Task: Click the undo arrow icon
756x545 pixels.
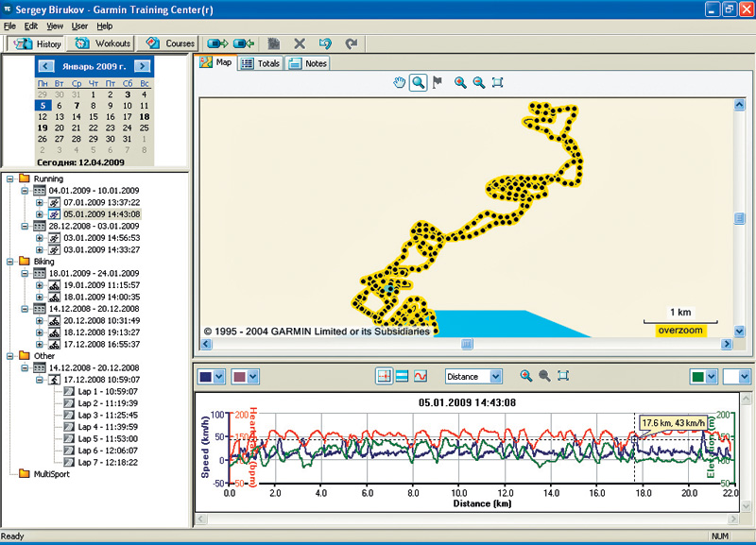Action: click(325, 43)
